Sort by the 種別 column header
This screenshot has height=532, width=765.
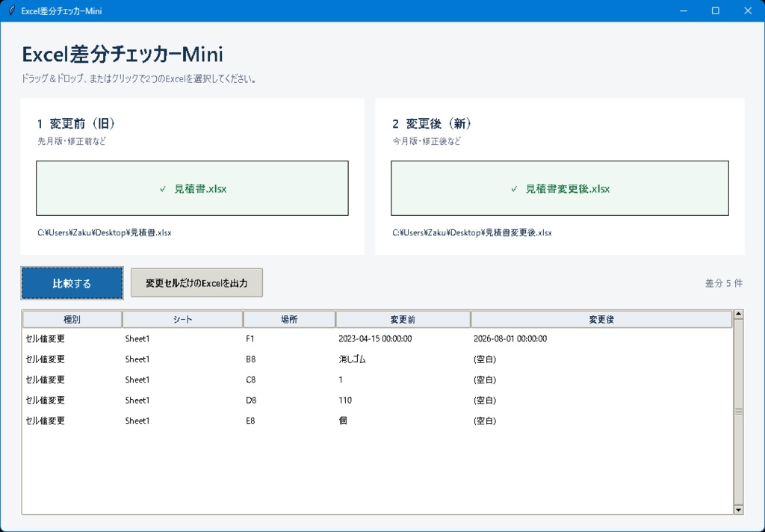pos(72,320)
